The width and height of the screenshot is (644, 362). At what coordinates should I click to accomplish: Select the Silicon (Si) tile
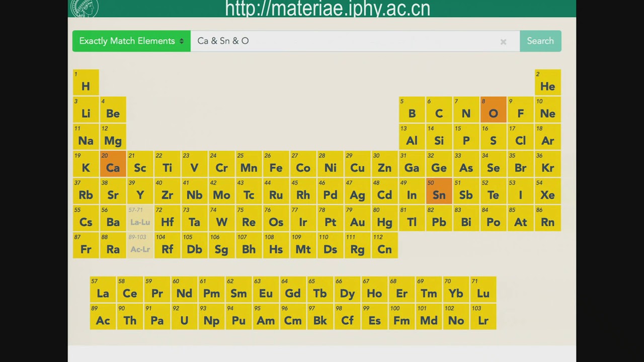pyautogui.click(x=439, y=137)
